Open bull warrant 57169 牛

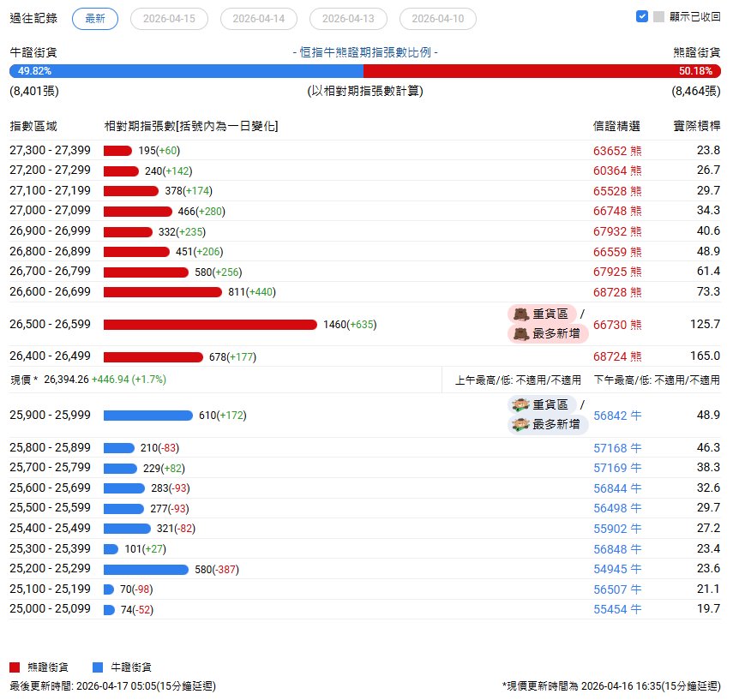click(x=617, y=468)
